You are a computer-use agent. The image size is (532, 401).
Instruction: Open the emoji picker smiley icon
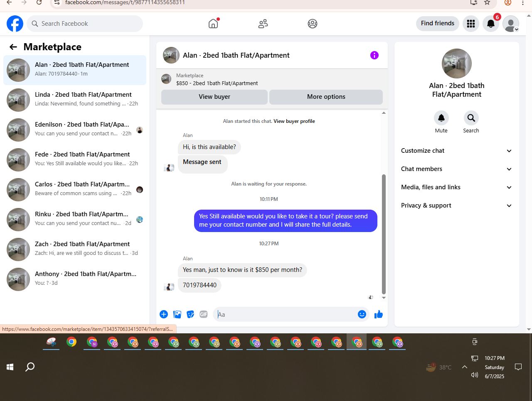[x=362, y=314]
